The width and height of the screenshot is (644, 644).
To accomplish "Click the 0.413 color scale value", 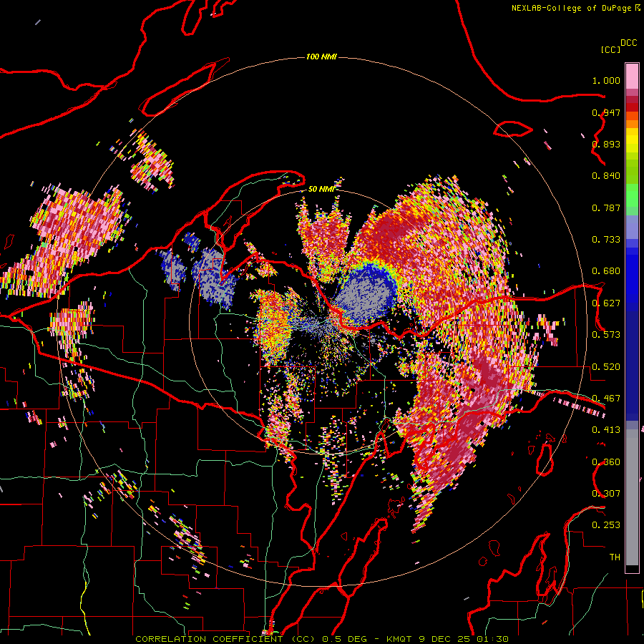I will 606,430.
